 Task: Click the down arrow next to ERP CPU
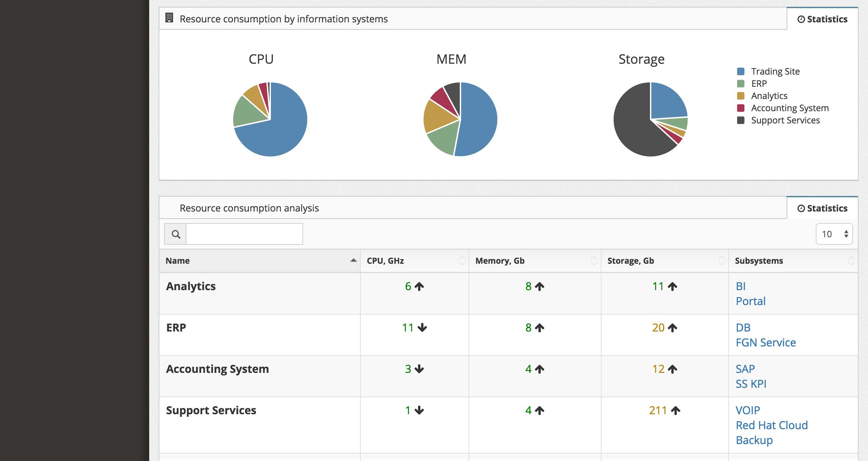422,328
